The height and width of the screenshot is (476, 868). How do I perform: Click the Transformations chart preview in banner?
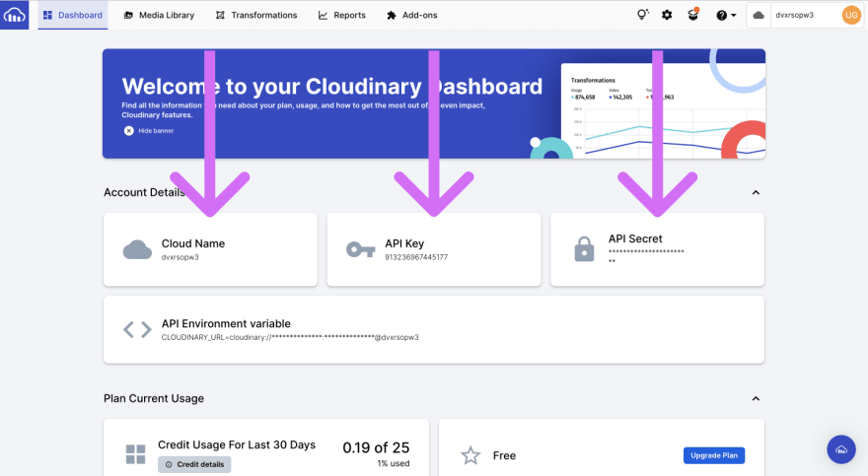tap(663, 111)
